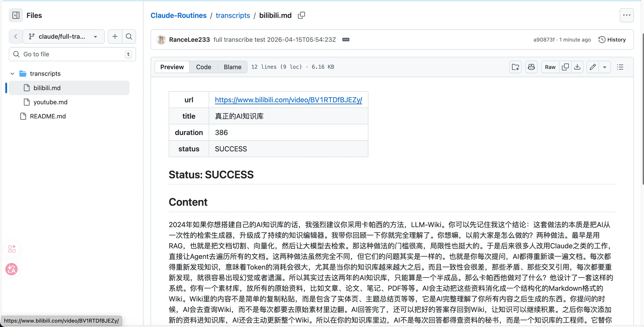The height and width of the screenshot is (327, 644).
Task: Click the Go to file search field
Action: 72,54
